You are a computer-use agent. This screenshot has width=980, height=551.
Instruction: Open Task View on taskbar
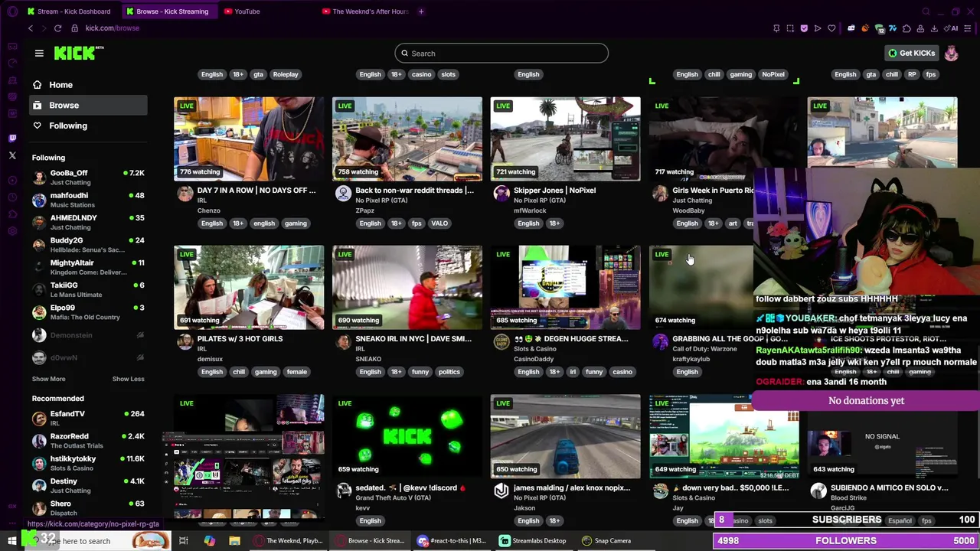tap(184, 541)
